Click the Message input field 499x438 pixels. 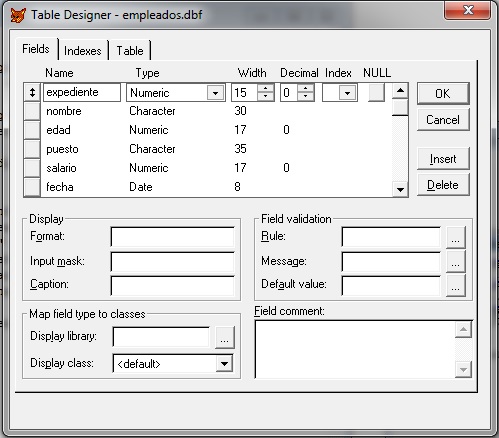click(x=391, y=262)
